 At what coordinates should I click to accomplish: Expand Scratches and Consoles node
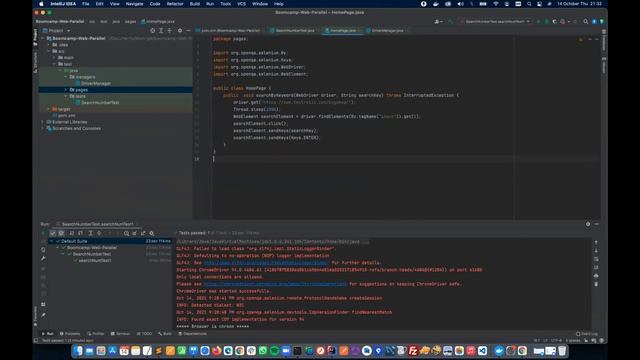point(42,129)
